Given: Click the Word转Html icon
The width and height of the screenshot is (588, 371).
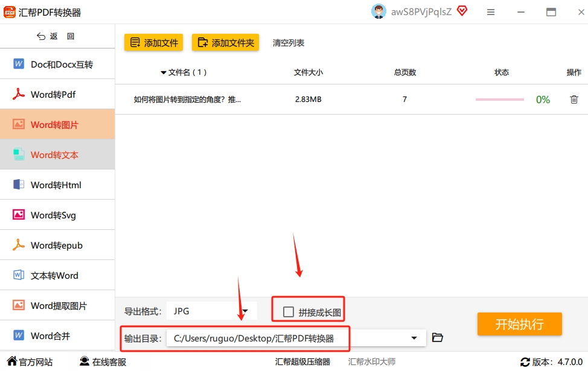Looking at the screenshot, I should (x=19, y=185).
